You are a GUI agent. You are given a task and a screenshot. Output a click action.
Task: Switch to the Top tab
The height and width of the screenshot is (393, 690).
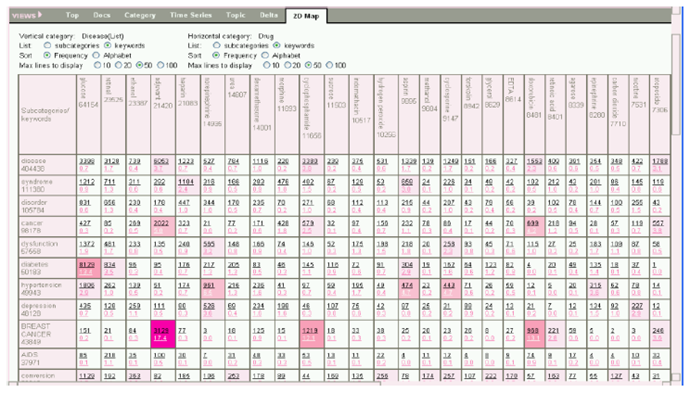(72, 15)
